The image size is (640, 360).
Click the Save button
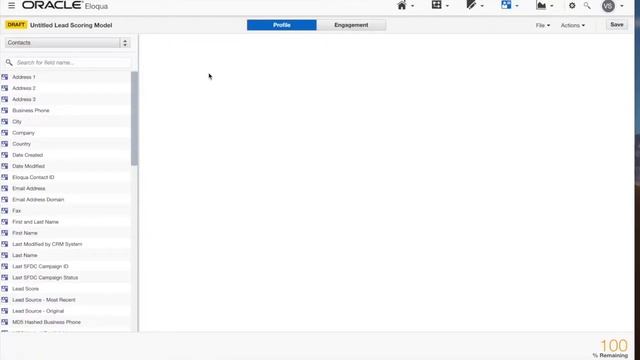coord(616,25)
